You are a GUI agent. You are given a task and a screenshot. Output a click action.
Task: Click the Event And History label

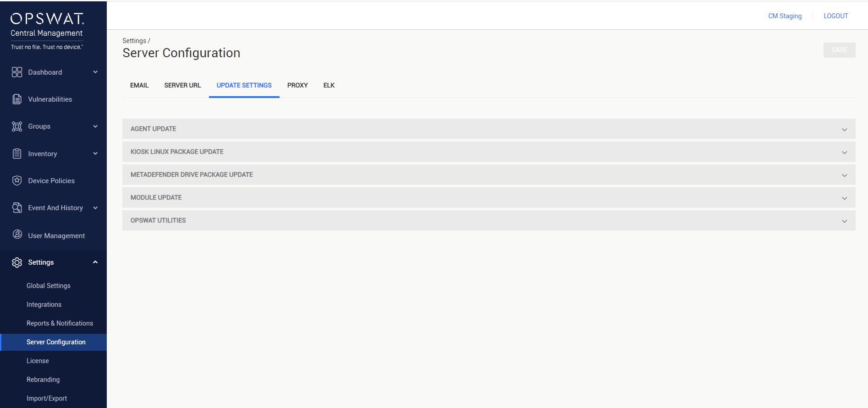point(55,208)
